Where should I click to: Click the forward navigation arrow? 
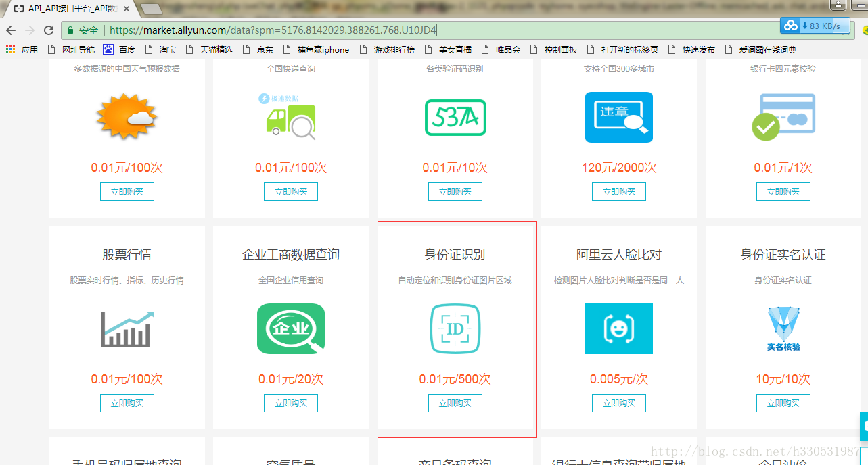pos(30,30)
